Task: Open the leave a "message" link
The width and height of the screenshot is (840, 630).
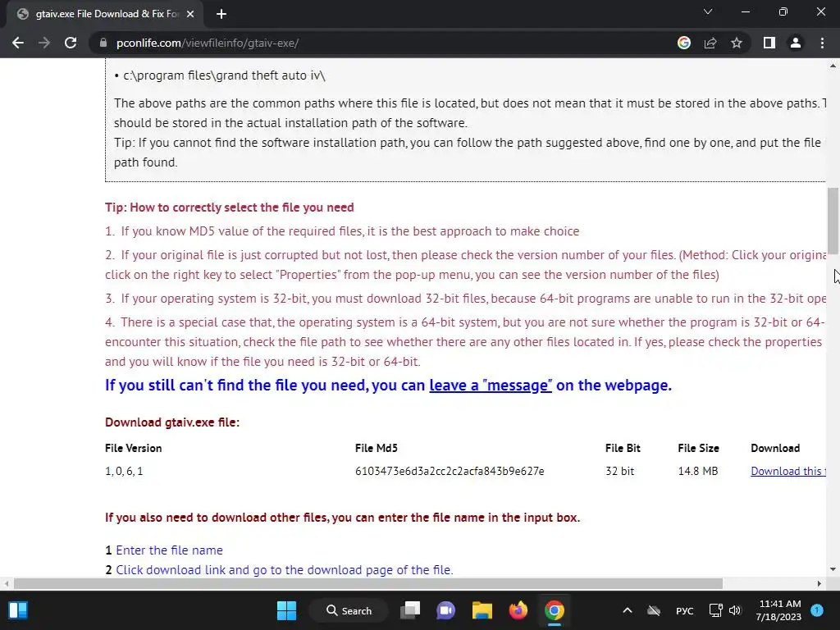Action: click(491, 386)
